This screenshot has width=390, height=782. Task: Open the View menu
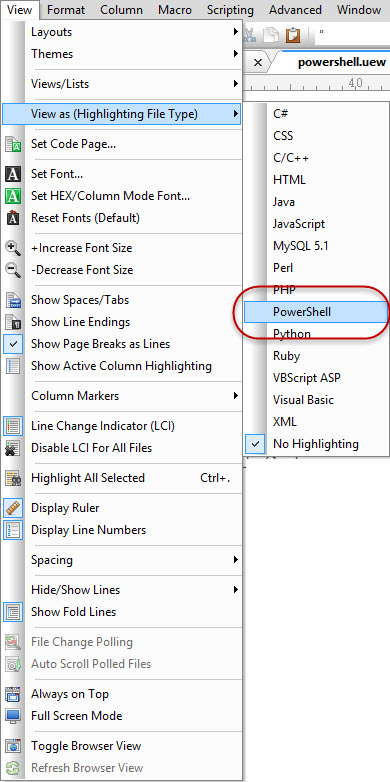20,9
